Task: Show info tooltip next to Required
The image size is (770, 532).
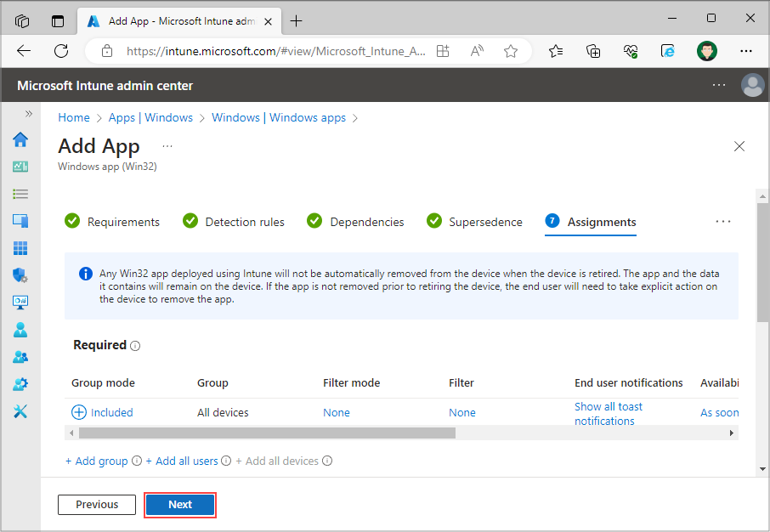Action: click(x=135, y=346)
